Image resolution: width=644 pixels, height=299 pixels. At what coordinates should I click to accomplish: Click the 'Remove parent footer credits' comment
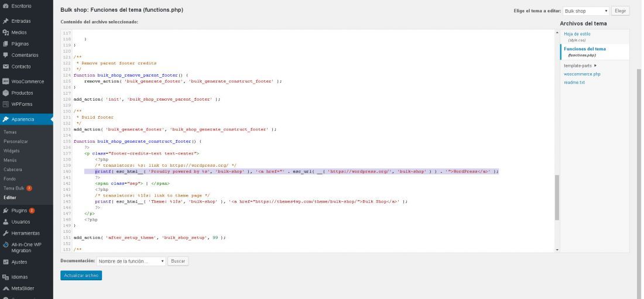117,63
